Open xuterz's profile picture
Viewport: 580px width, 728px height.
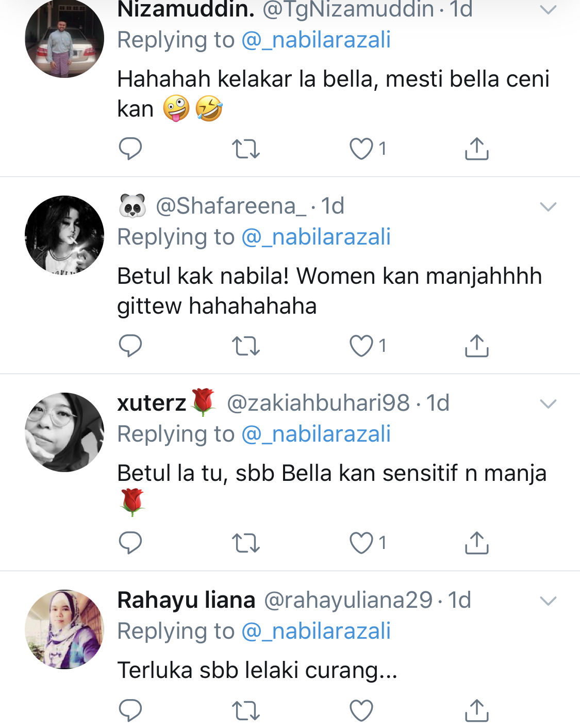pos(64,432)
